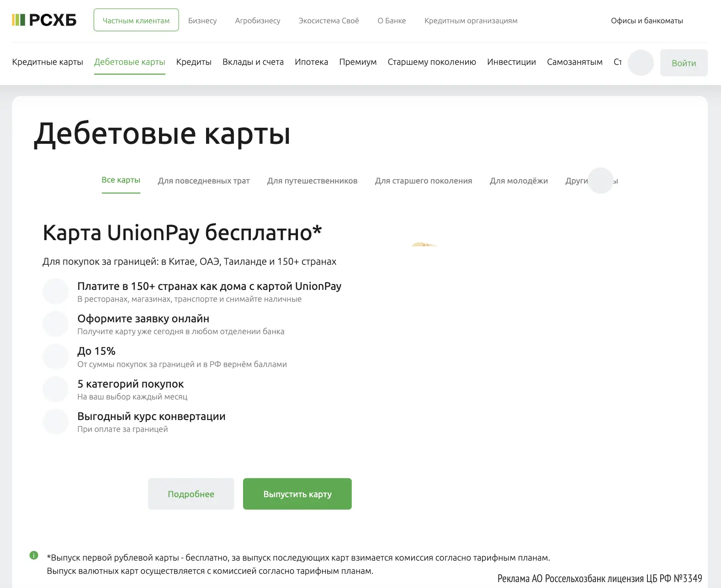Click the 'Войти' login button
This screenshot has height=588, width=721.
[x=684, y=63]
